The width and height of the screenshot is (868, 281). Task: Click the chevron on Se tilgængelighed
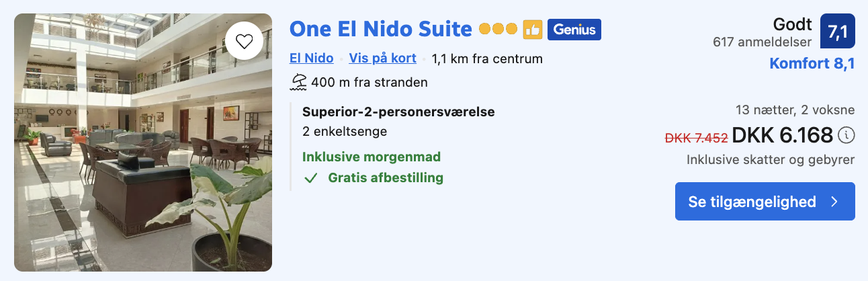834,202
